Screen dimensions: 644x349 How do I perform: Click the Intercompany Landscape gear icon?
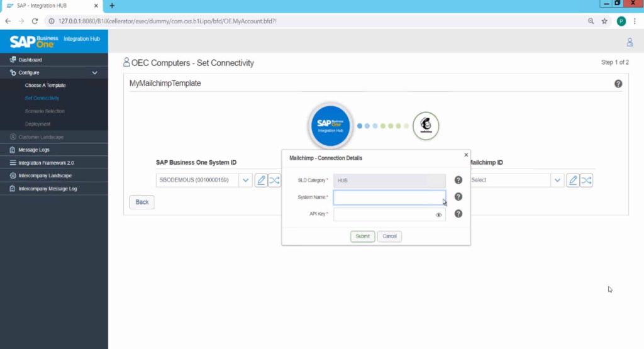(13, 175)
